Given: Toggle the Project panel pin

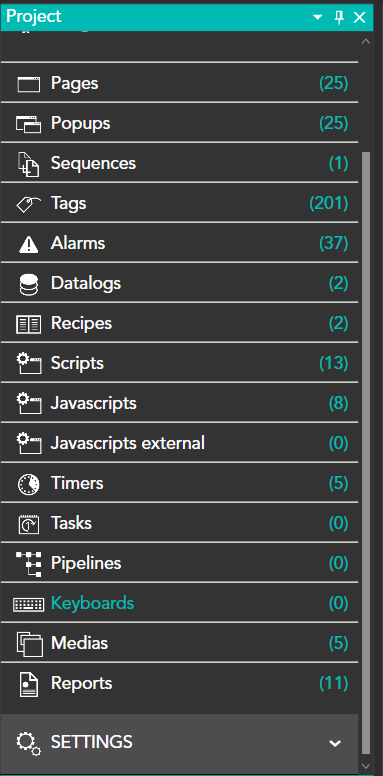Looking at the screenshot, I should point(339,17).
